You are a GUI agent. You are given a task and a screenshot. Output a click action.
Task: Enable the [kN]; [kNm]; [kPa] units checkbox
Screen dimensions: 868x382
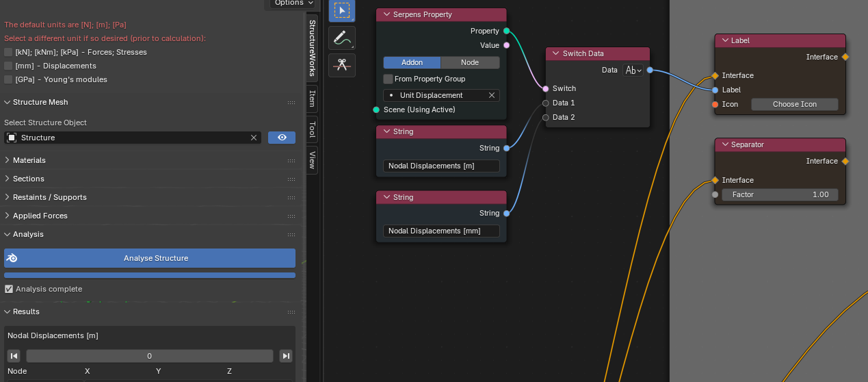(x=9, y=52)
